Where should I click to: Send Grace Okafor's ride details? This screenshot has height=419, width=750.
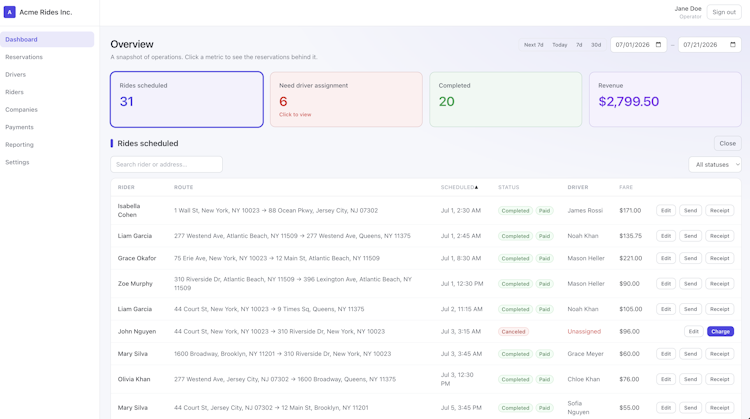click(x=690, y=258)
